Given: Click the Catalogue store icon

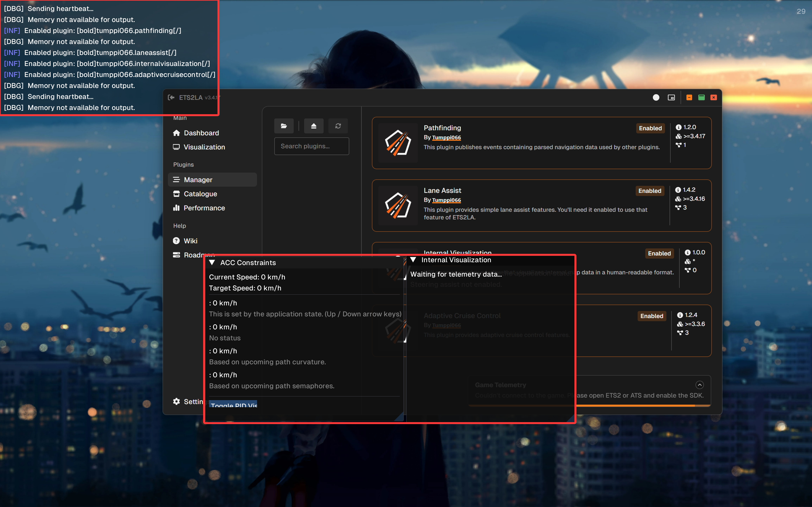Looking at the screenshot, I should (176, 194).
